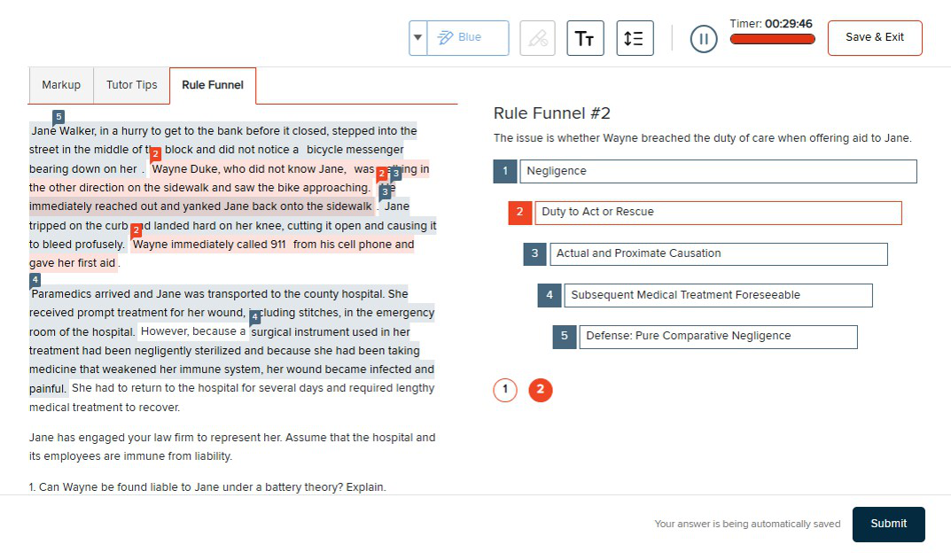Open the highlighter color dropdown arrow
The image size is (951, 560).
417,38
